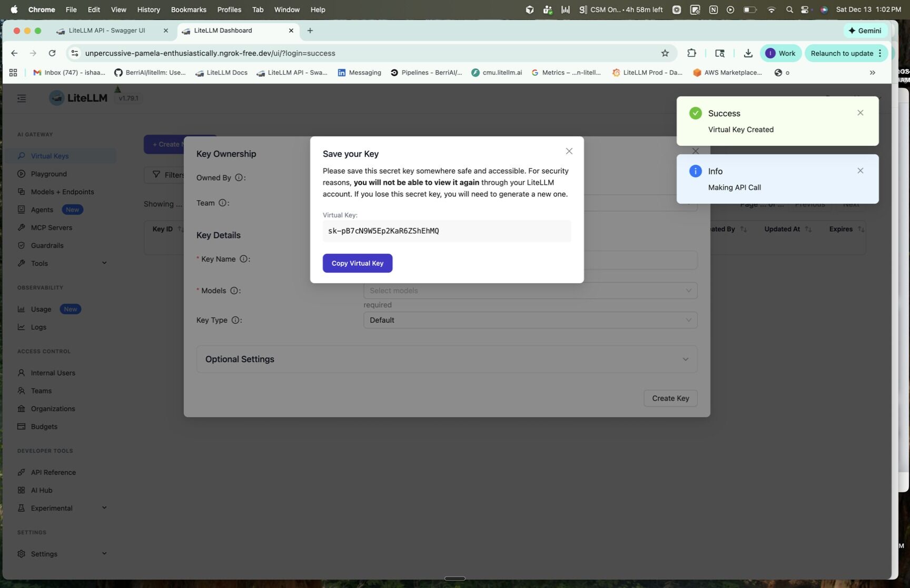Open the Apple menu

pyautogui.click(x=14, y=9)
